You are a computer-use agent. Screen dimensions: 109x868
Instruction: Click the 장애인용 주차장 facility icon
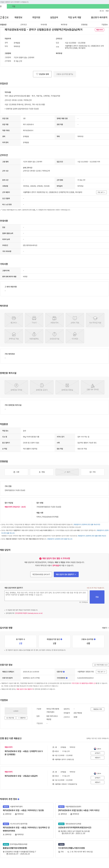[x=16, y=387]
